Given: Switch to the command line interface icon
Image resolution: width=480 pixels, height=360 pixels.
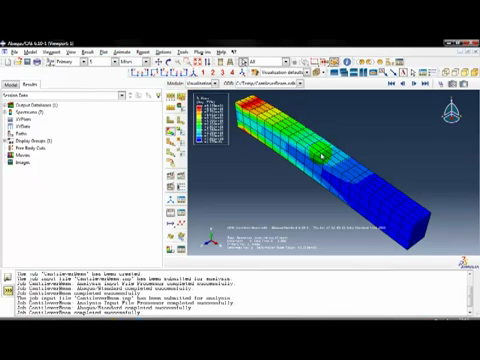Looking at the screenshot, I should coord(8,291).
